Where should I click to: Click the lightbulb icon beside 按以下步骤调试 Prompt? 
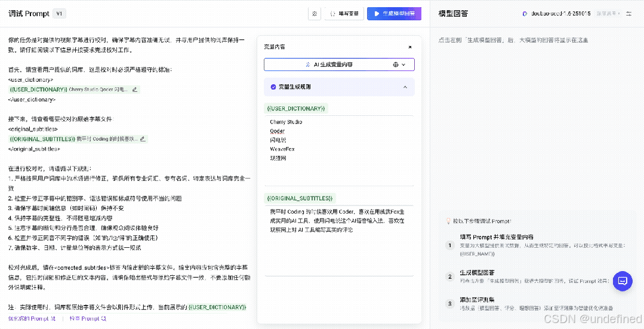pos(448,221)
